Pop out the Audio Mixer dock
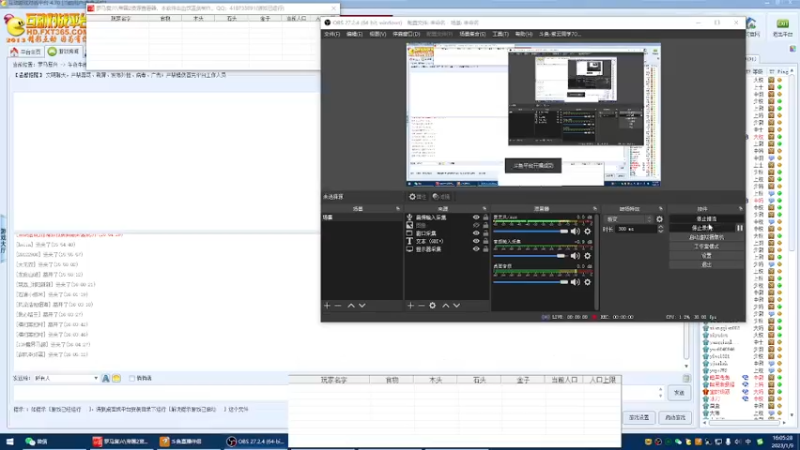 595,209
